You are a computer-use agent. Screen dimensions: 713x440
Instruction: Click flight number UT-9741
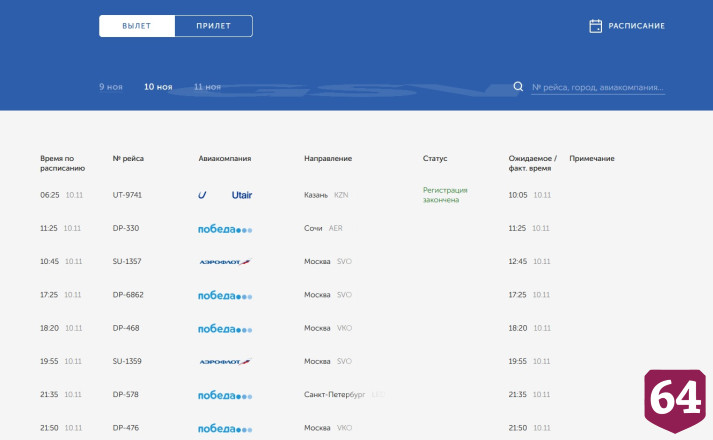pyautogui.click(x=127, y=195)
